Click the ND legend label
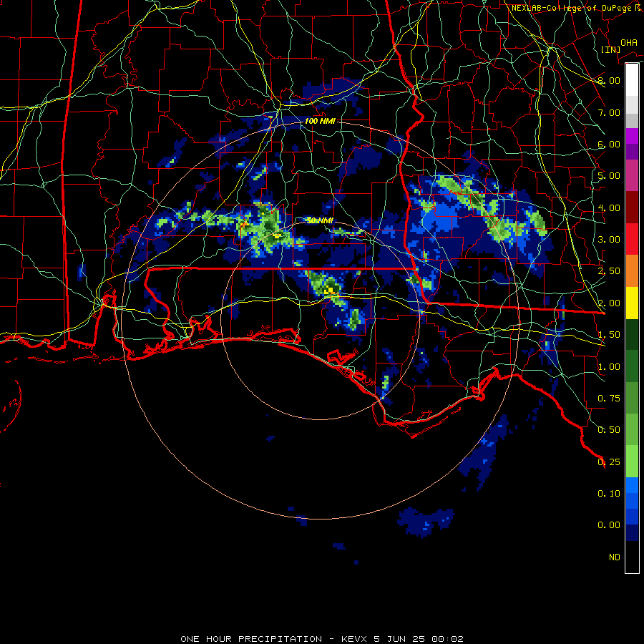Screen dimensions: 644x644 click(615, 557)
